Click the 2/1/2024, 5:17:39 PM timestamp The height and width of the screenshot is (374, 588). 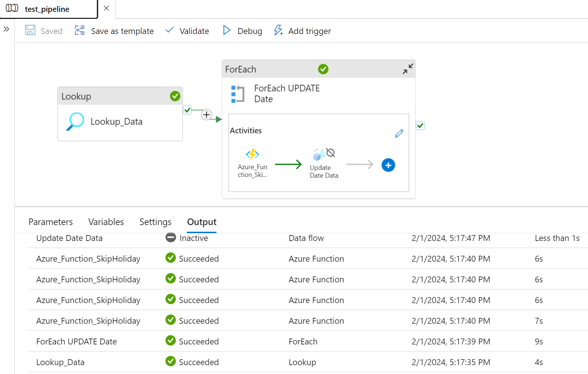click(x=451, y=341)
